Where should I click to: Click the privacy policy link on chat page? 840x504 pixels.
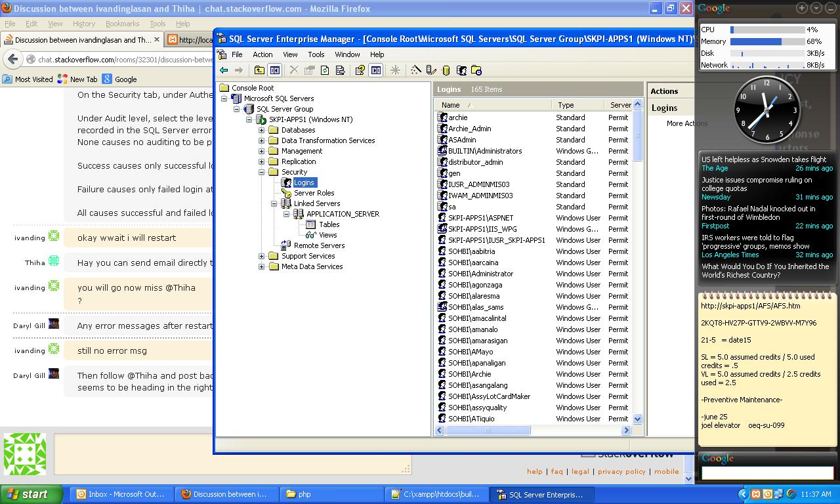(x=622, y=471)
